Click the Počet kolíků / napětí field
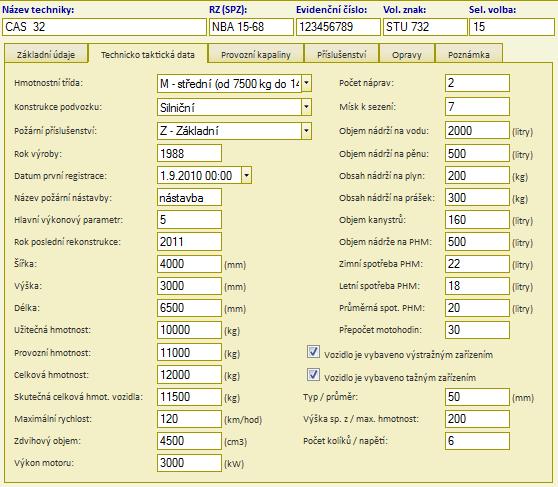 point(477,441)
